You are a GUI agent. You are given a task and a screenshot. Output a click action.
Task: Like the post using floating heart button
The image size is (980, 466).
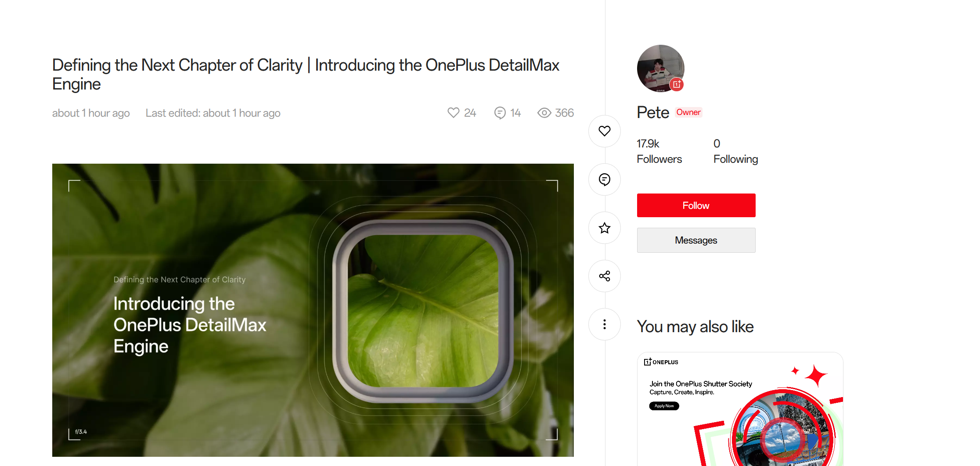(605, 131)
